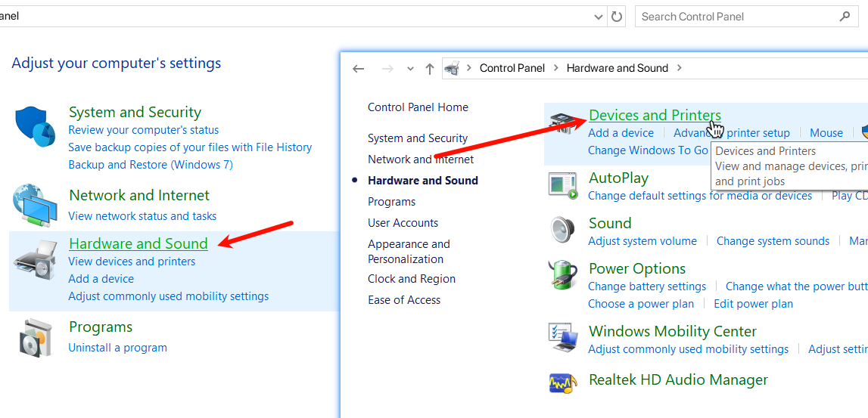Viewport: 868px width, 418px height.
Task: Expand the chevron after Hardware and Sound breadcrumb
Action: tap(679, 68)
